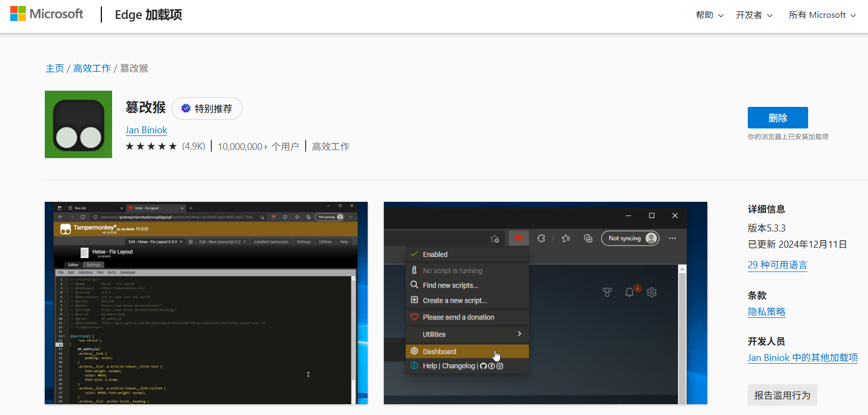Expand the 帮助 dropdown menu
Image resolution: width=868 pixels, height=415 pixels.
tap(709, 15)
